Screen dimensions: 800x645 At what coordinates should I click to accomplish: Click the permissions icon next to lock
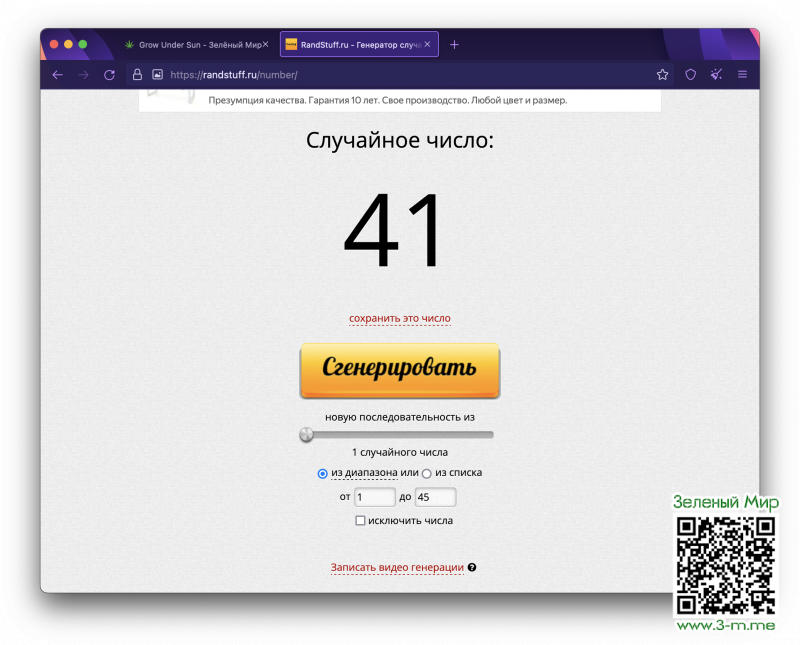tap(157, 75)
